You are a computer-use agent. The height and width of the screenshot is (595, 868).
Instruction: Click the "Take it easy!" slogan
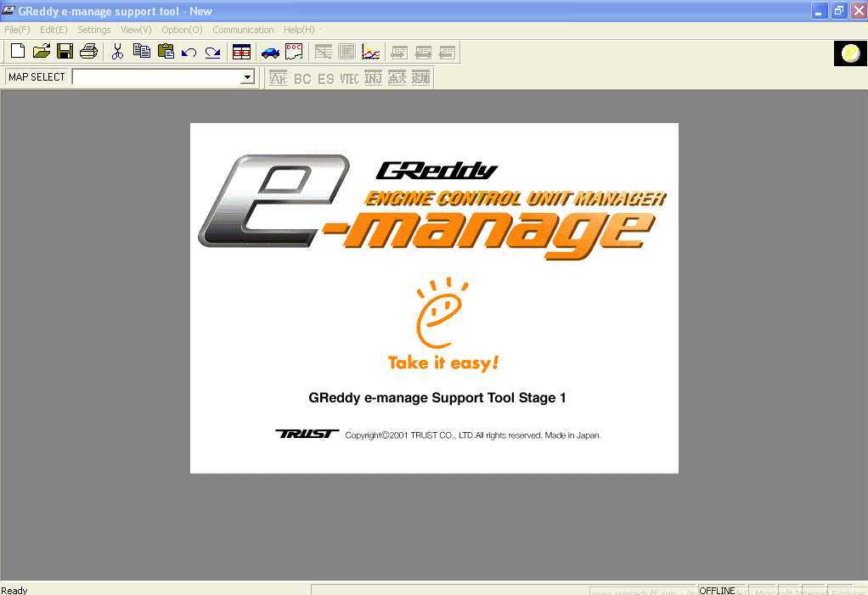(443, 362)
